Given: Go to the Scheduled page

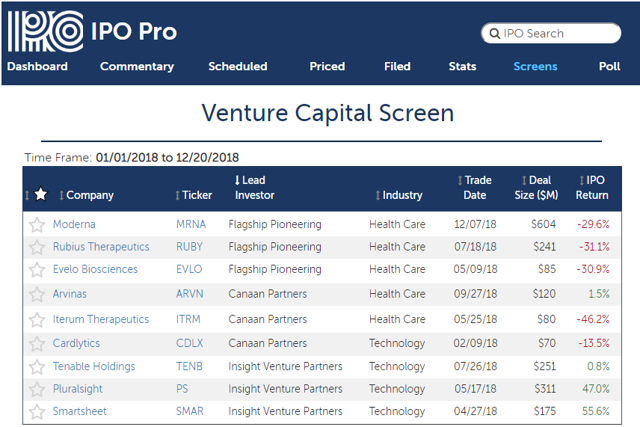Looking at the screenshot, I should tap(238, 66).
